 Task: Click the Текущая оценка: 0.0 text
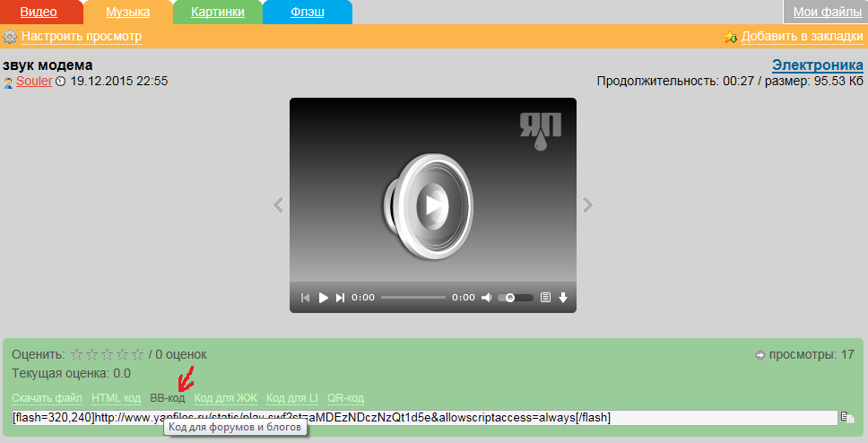tap(71, 374)
